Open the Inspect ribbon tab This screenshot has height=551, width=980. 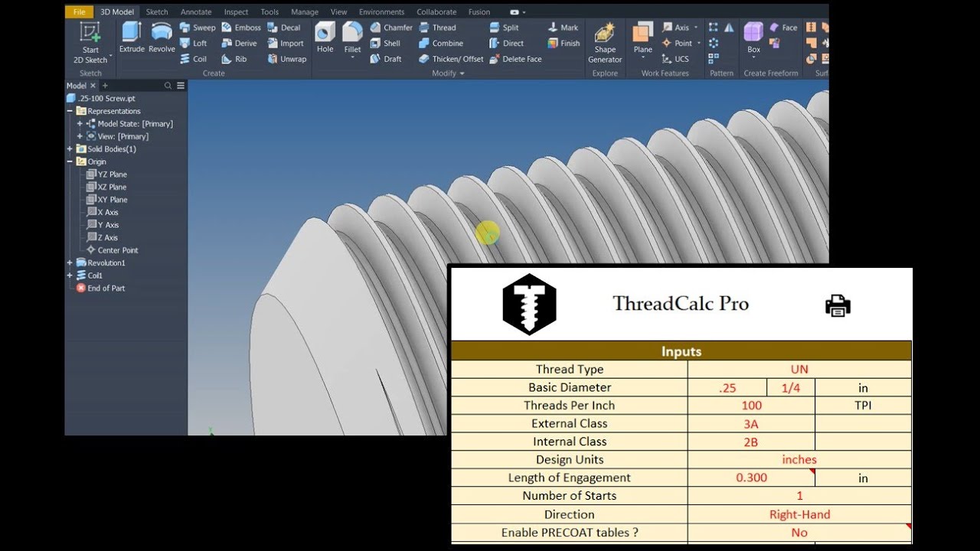coord(236,12)
